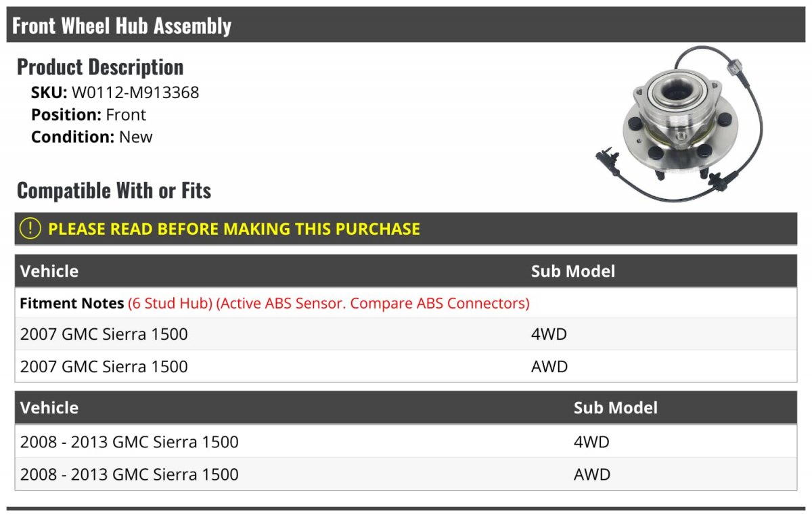Click the PLEASE READ BEFORE MAKING THIS PURCHASE banner

tap(406, 229)
